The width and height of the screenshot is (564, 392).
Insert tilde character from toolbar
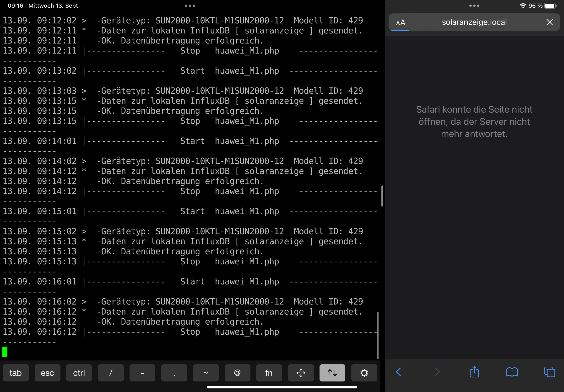tap(206, 373)
